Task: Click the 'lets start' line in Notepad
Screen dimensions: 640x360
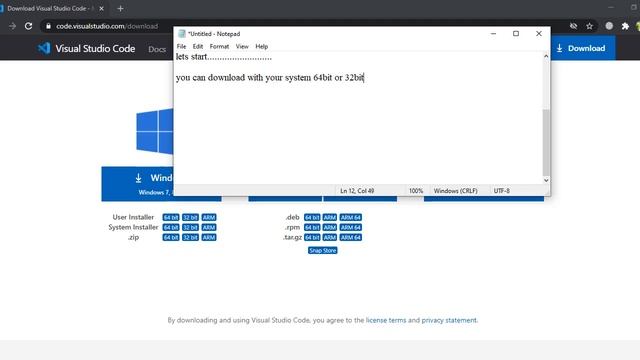Action: click(224, 57)
